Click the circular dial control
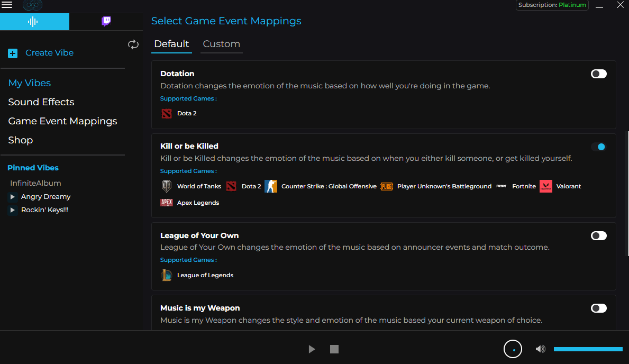Screen dimensions: 629x364 513,349
